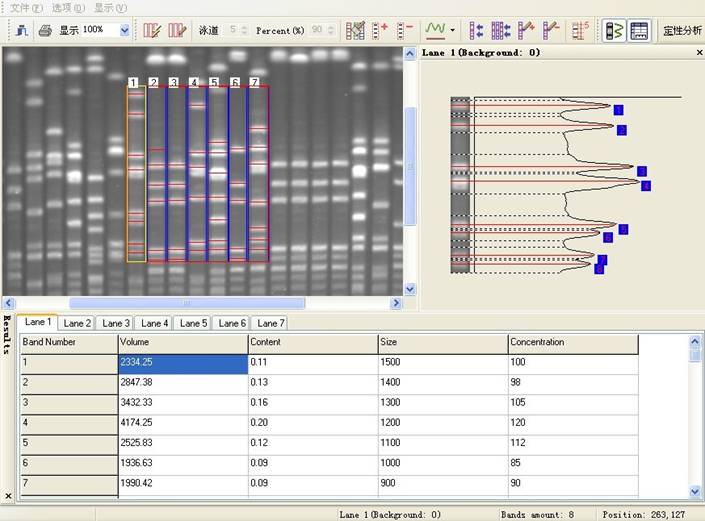Screen dimensions: 705x521
Task: Click peak marker 1 in lane profile
Action: pyautogui.click(x=618, y=110)
